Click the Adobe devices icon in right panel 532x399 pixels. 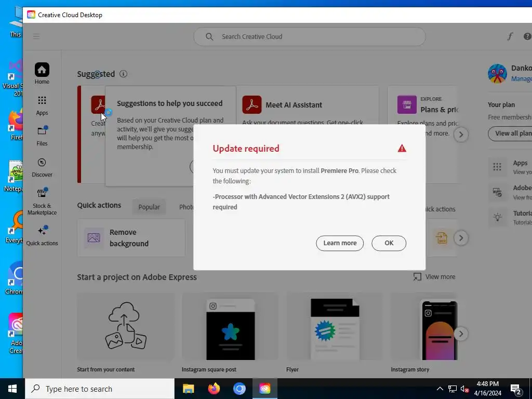[x=497, y=192]
